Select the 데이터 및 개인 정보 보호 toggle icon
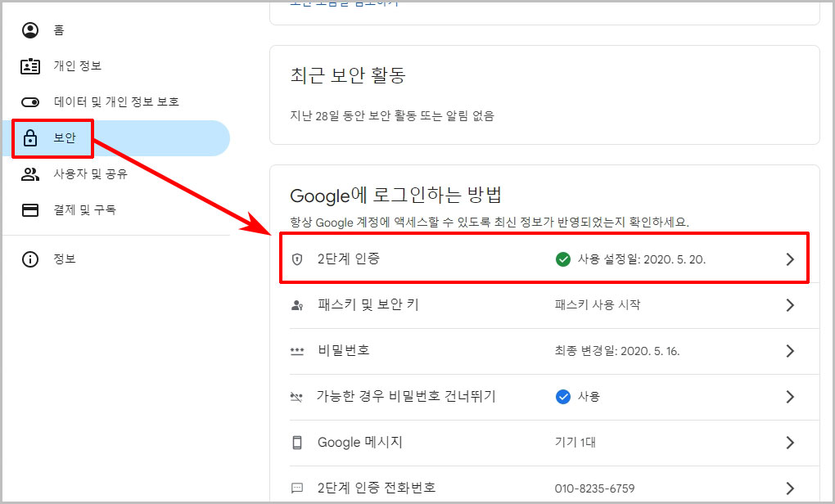835x504 pixels. [29, 102]
